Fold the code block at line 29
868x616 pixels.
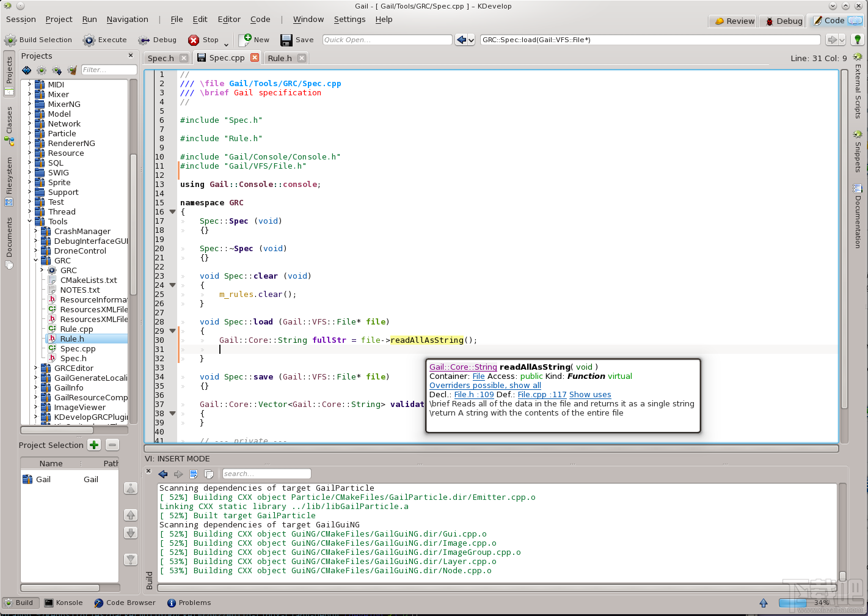click(172, 331)
